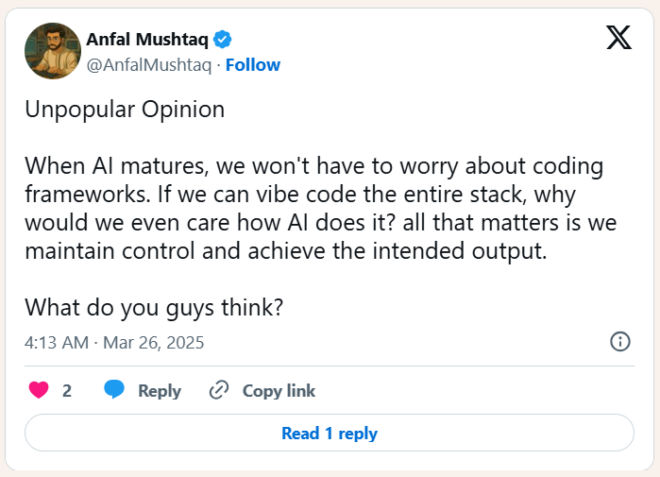Image resolution: width=660 pixels, height=477 pixels.
Task: Click 'What do you guys think?' text
Action: [x=154, y=307]
